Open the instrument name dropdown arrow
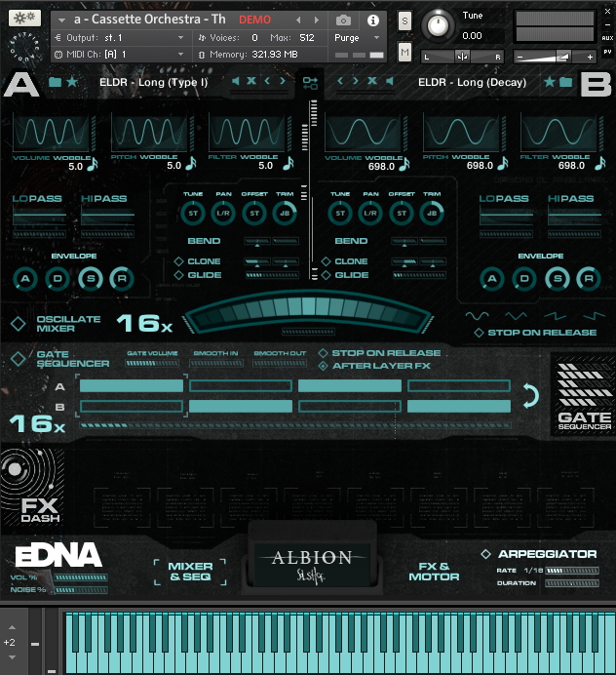The width and height of the screenshot is (616, 675). (x=61, y=20)
